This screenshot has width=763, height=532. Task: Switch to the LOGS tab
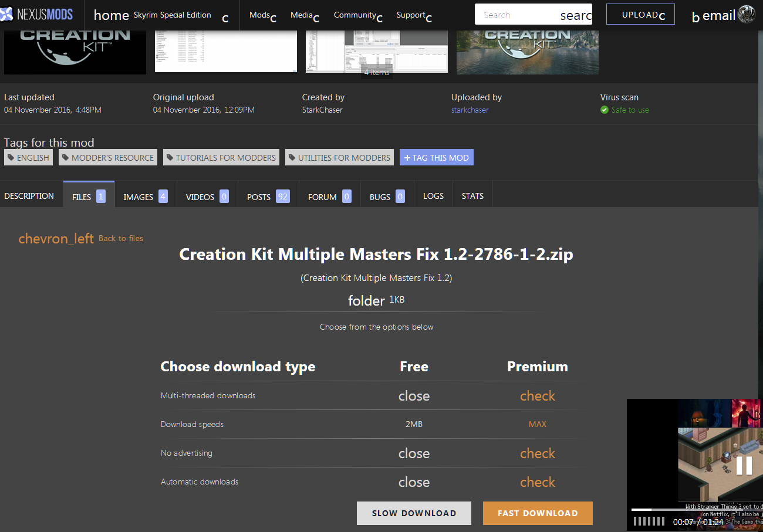click(433, 196)
